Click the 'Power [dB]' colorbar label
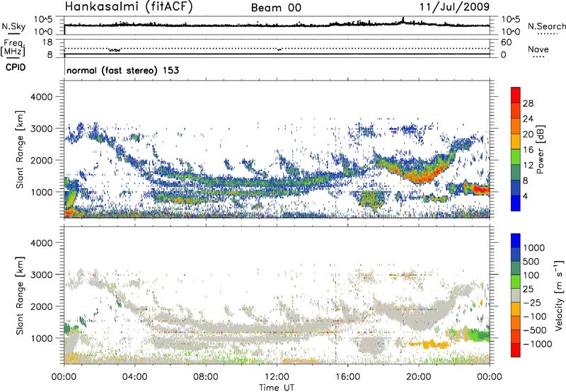 [540, 149]
